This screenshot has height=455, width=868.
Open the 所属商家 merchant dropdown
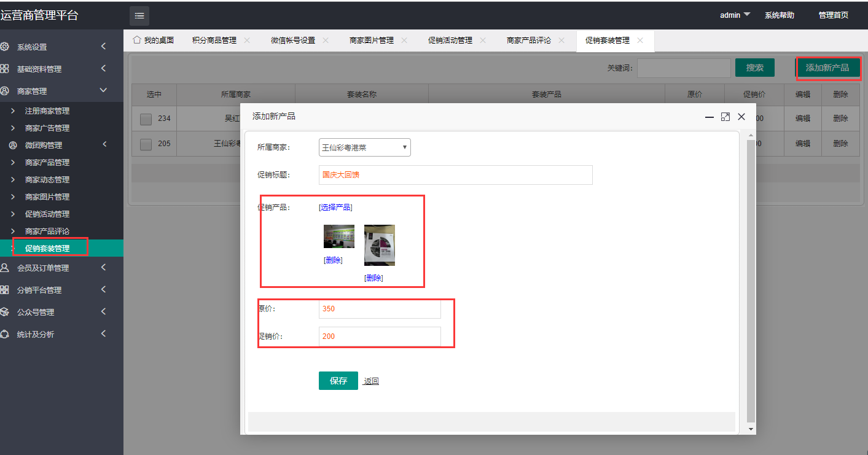pos(364,147)
